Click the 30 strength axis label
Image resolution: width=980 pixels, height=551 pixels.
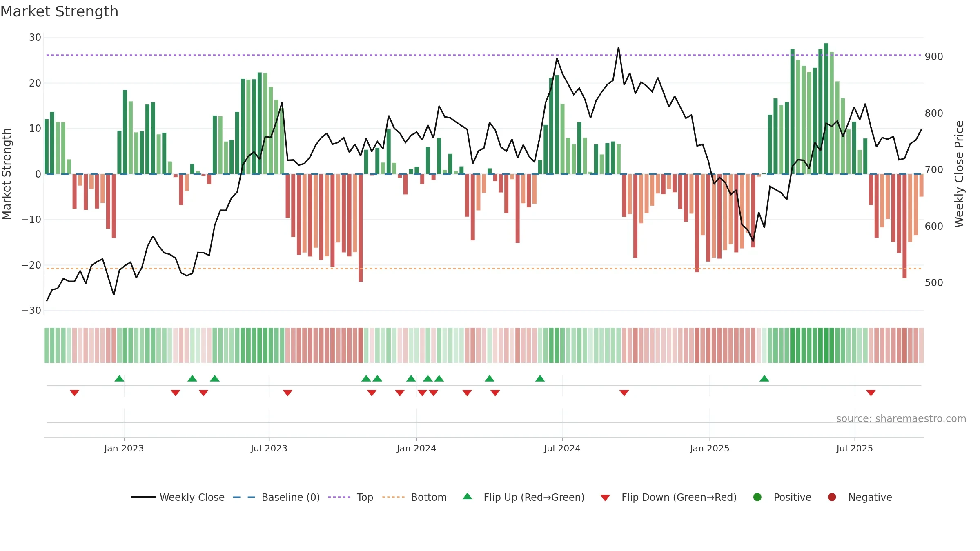tap(35, 38)
